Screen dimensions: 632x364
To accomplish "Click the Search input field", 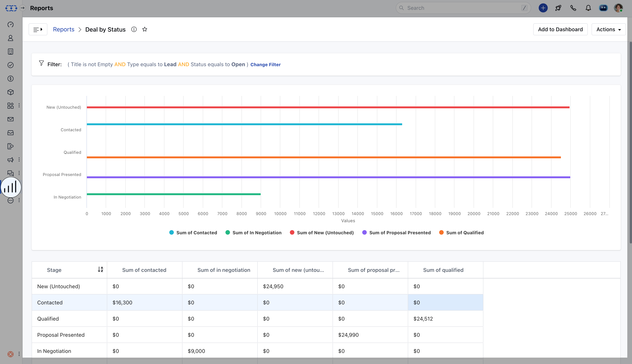I will click(x=463, y=8).
